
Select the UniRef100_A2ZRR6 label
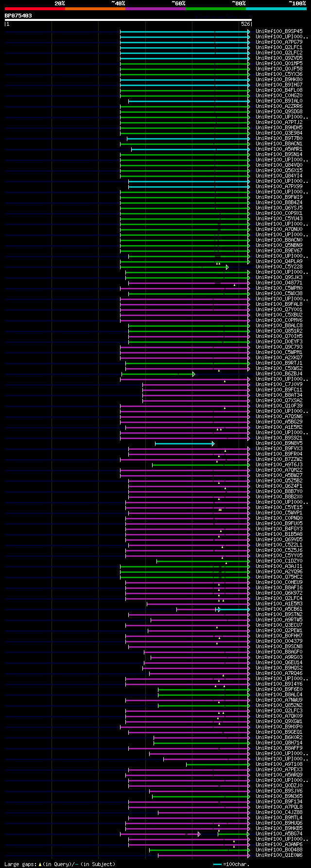279,106
